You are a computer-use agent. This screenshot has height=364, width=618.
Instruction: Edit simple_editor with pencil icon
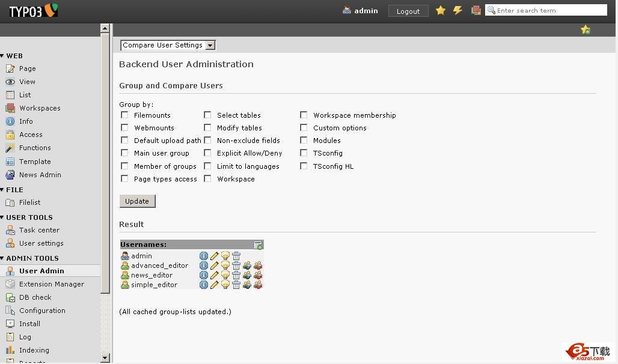pyautogui.click(x=215, y=285)
